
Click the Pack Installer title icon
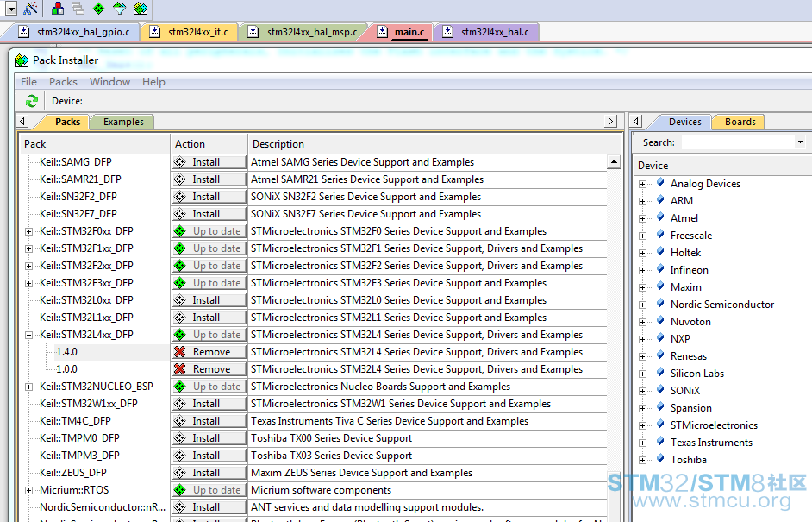point(22,60)
